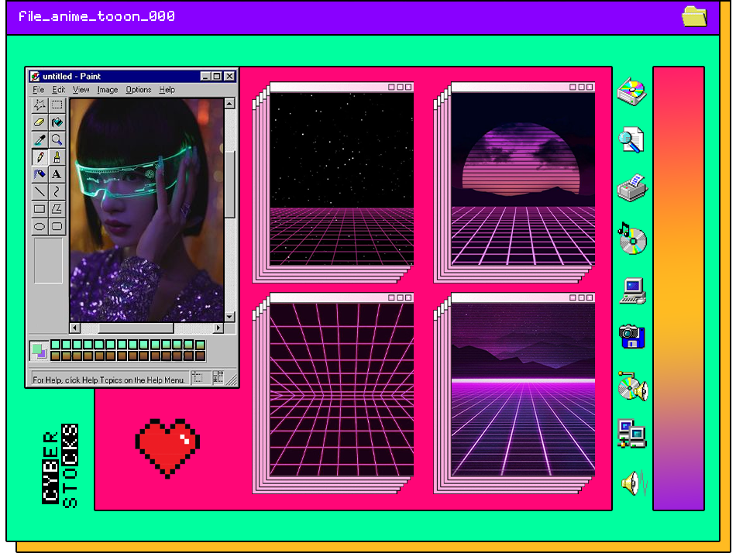Click the speaker sound wave icon

pos(635,483)
